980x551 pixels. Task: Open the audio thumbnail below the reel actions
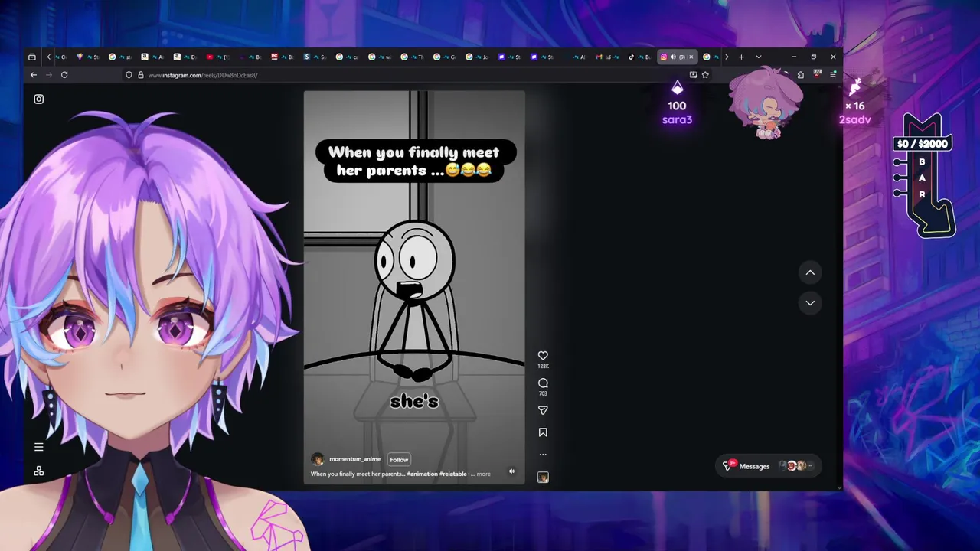coord(543,477)
